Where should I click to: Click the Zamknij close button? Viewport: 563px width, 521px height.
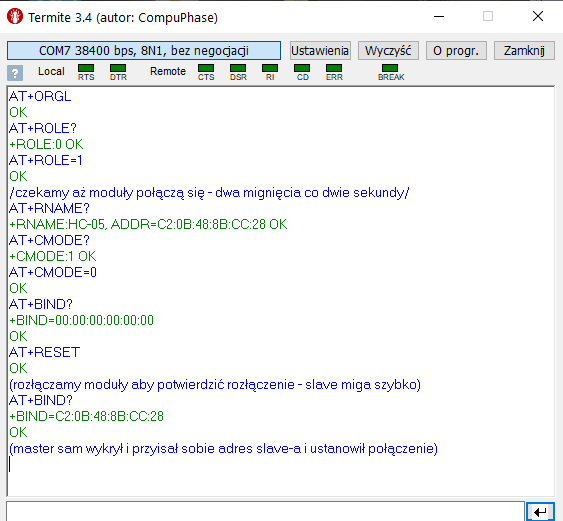[x=524, y=51]
